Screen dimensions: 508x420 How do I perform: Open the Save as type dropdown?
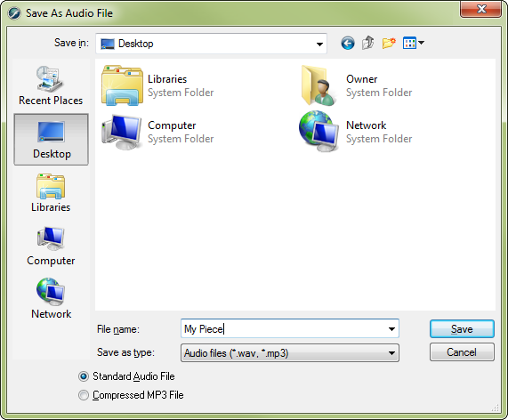(290, 353)
